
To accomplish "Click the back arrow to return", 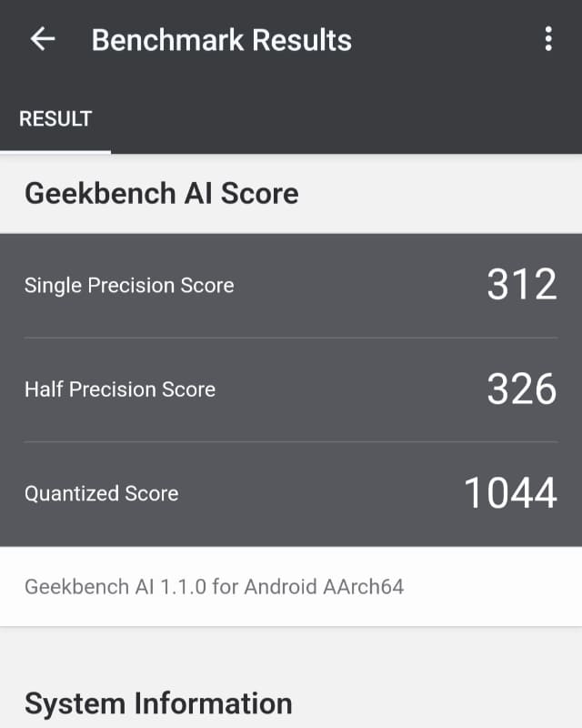I will 41,39.
